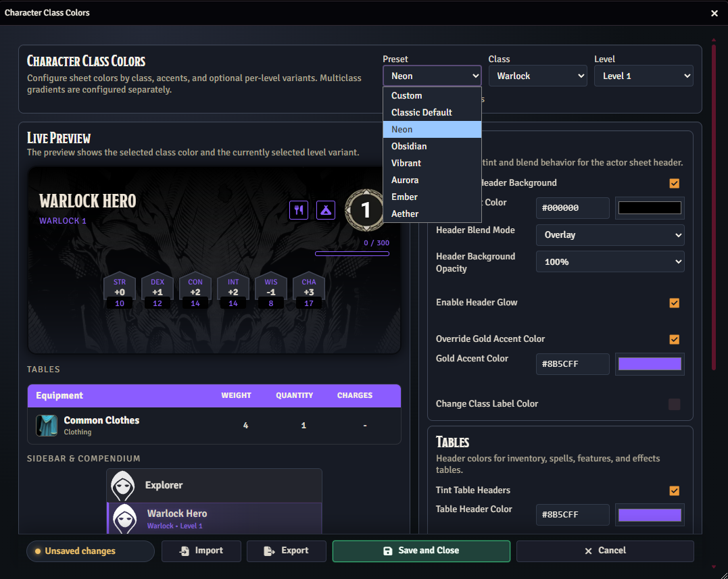The image size is (728, 579).
Task: Open the Header Blend Mode dropdown
Action: 610,235
